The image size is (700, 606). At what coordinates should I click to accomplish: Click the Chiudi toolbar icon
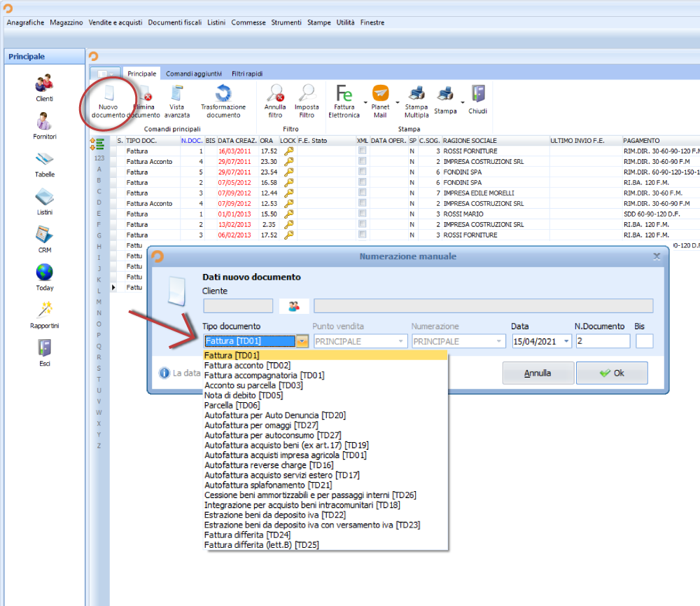[477, 100]
